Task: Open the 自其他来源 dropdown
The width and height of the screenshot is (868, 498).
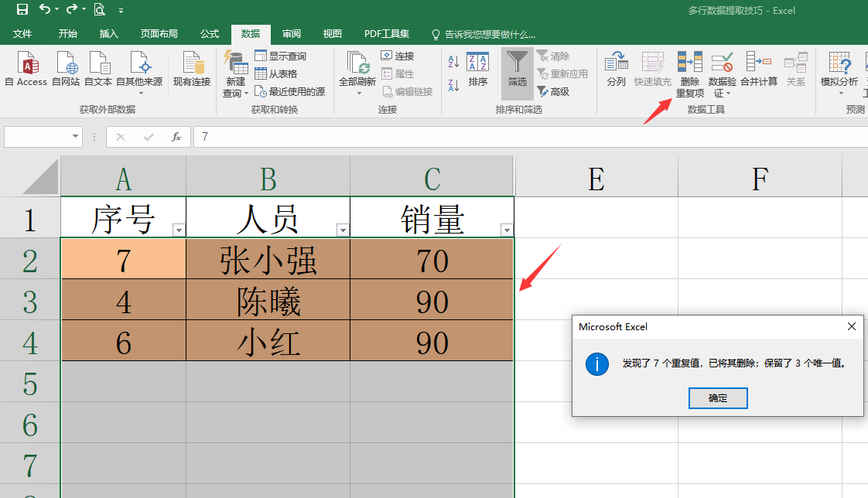Action: pos(139,73)
